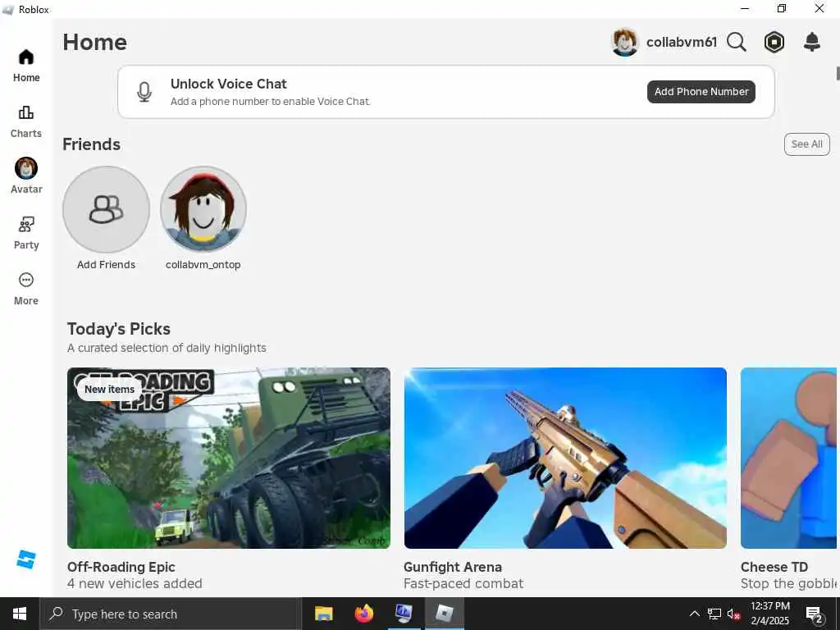840x630 pixels.
Task: Click the Windows taskbar search box
Action: pos(171,614)
